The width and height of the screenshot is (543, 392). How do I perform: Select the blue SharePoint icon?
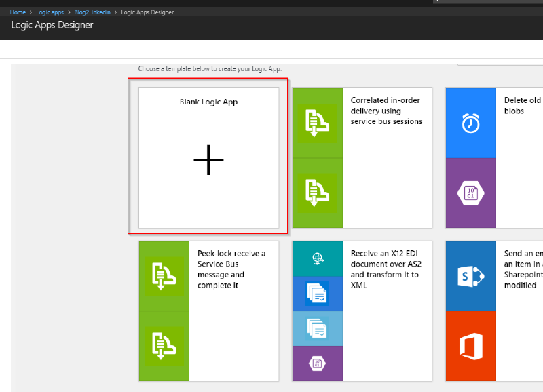click(471, 275)
